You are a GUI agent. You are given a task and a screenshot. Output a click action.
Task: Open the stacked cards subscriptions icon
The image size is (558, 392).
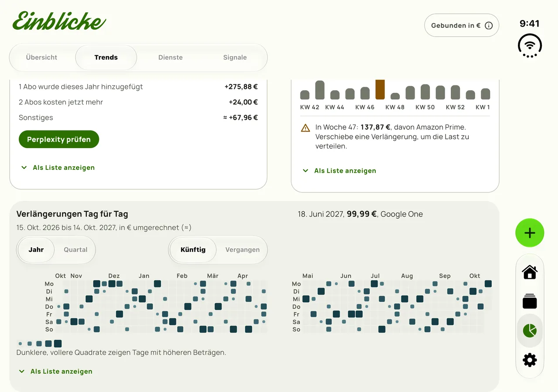530,301
